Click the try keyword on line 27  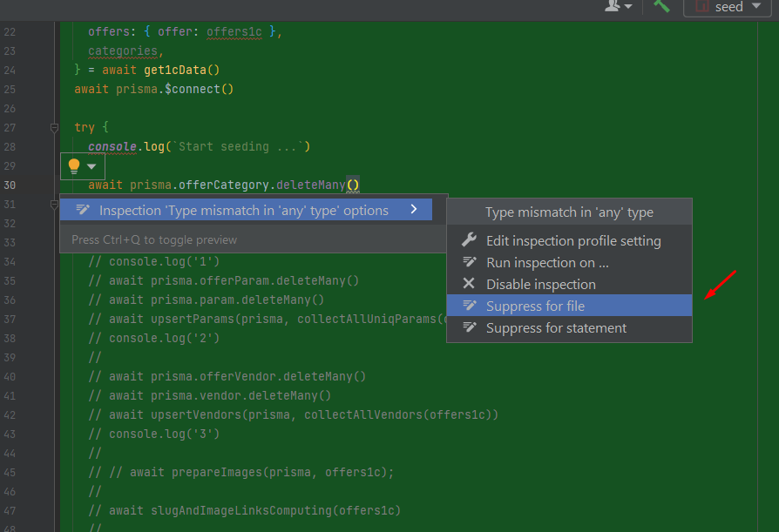pyautogui.click(x=85, y=127)
